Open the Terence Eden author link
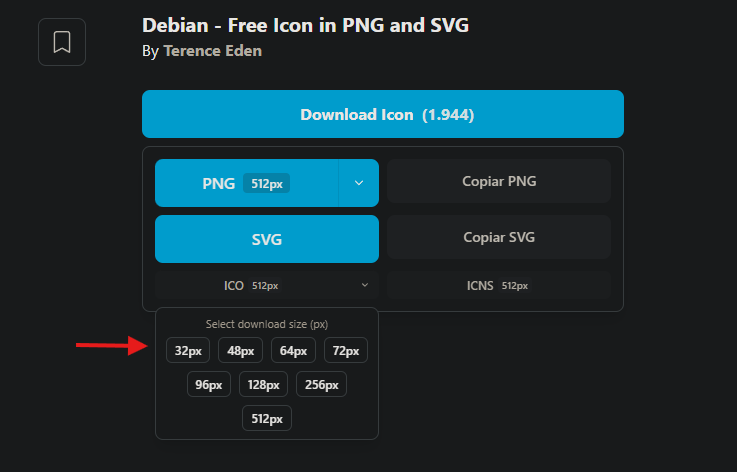 click(212, 50)
